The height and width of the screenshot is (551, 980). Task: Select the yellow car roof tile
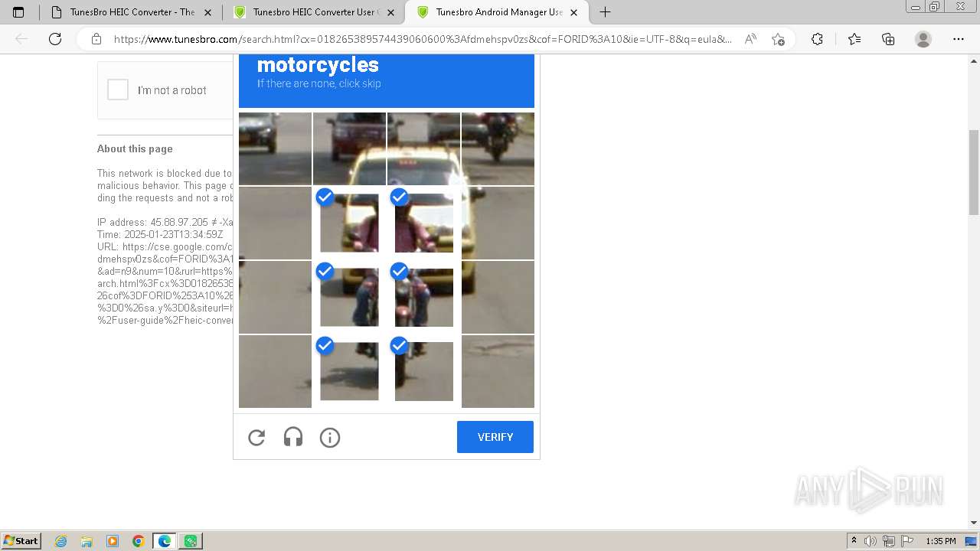(x=423, y=148)
